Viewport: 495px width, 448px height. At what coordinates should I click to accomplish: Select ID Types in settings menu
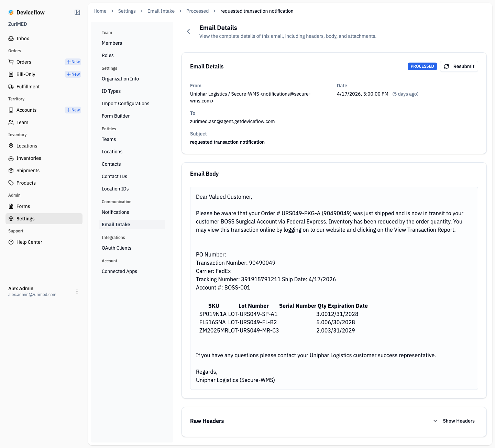tap(132, 91)
